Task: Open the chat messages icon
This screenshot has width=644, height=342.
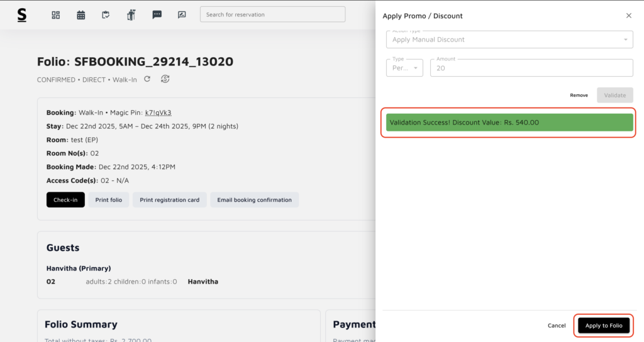Action: 157,15
